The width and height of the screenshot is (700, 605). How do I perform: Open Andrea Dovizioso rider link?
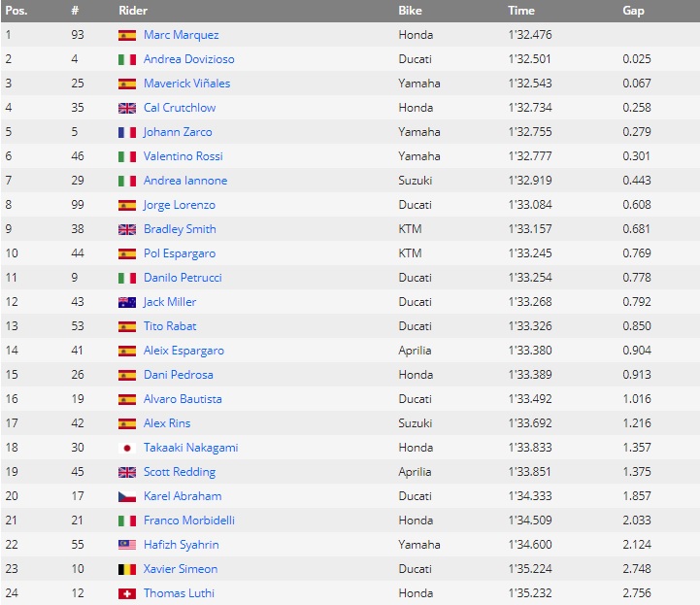click(x=189, y=59)
